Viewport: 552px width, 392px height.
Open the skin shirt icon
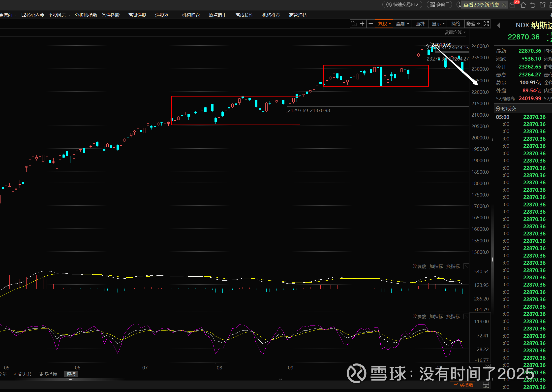click(543, 5)
